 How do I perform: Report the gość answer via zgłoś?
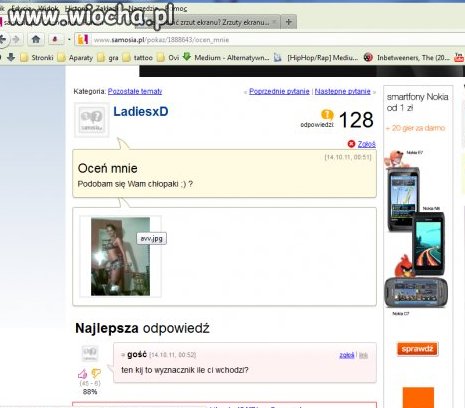(347, 355)
